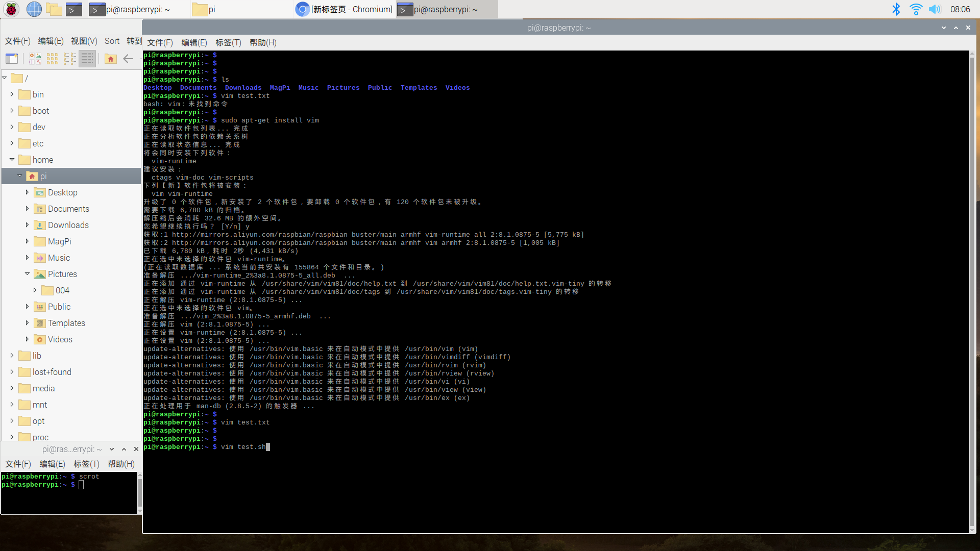Launch web browser from taskbar globe
980x551 pixels.
[x=34, y=9]
